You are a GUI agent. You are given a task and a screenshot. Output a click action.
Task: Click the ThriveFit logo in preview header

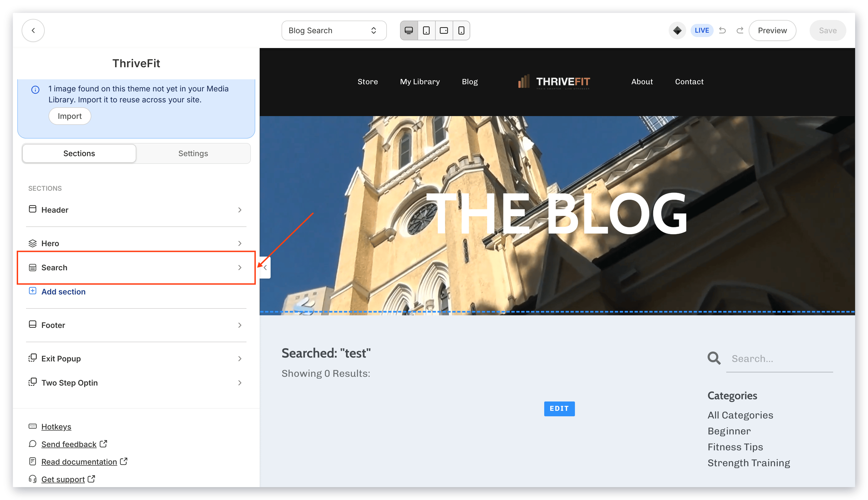[x=554, y=82]
